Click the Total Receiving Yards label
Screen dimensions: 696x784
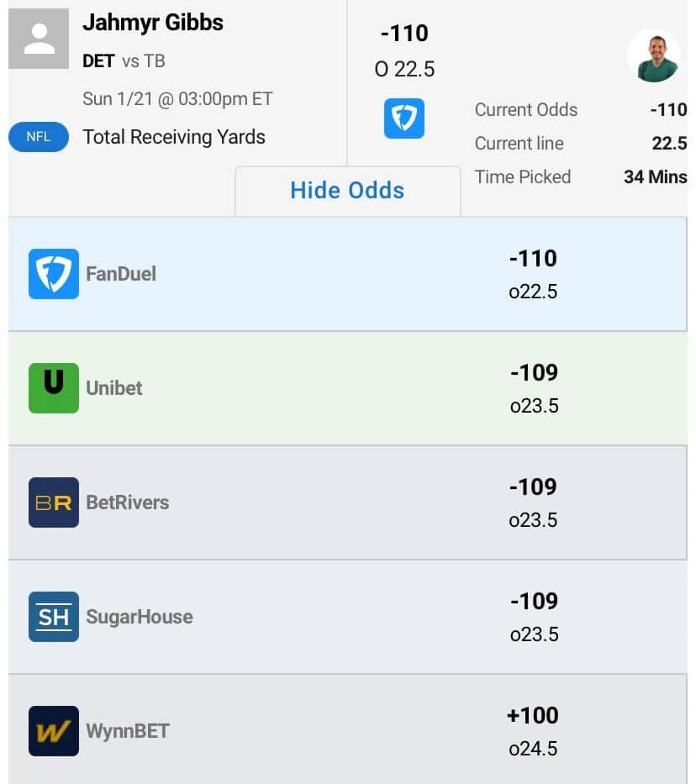click(174, 137)
